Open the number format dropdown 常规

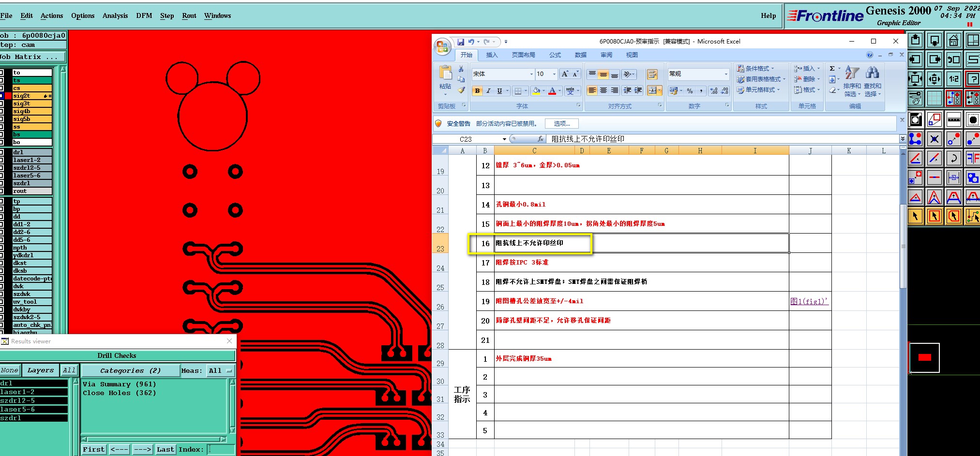point(726,74)
